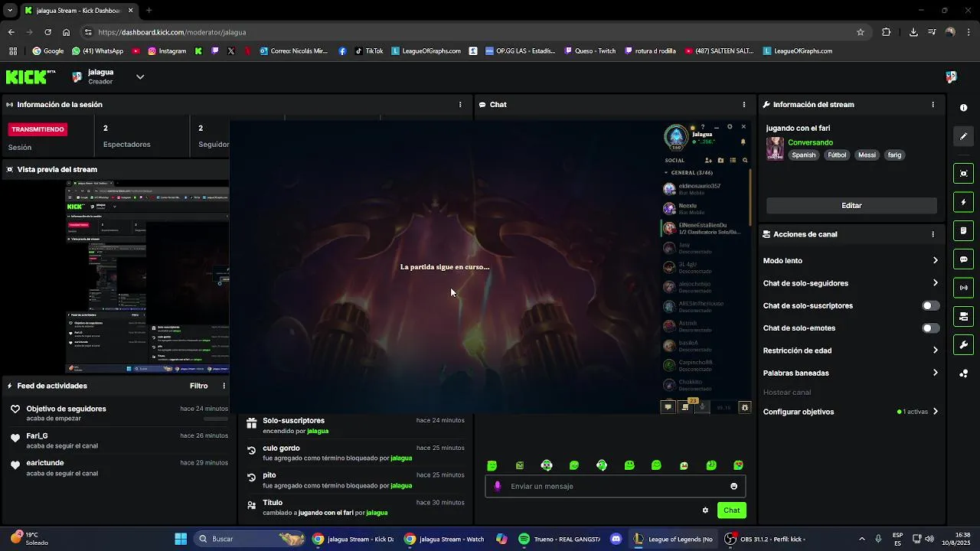Select the first green Kick emote
Screen dimensions: 980x551
pyautogui.click(x=492, y=465)
